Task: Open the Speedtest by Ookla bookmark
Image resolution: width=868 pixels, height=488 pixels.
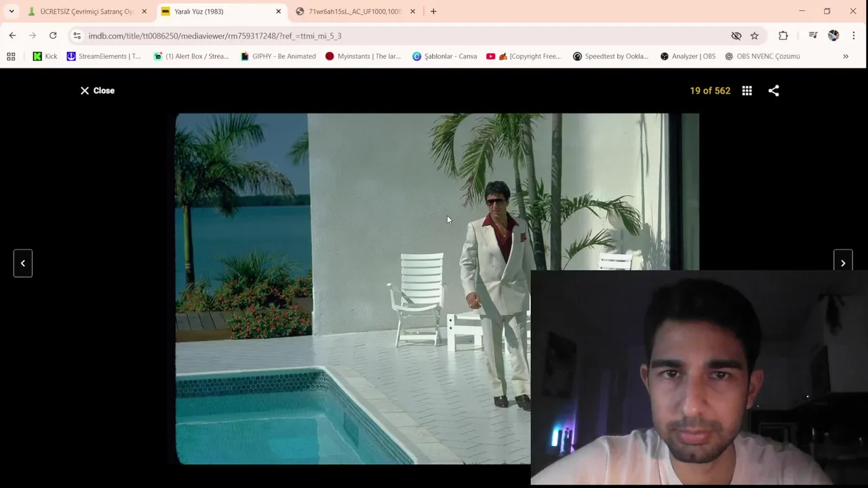Action: [611, 56]
